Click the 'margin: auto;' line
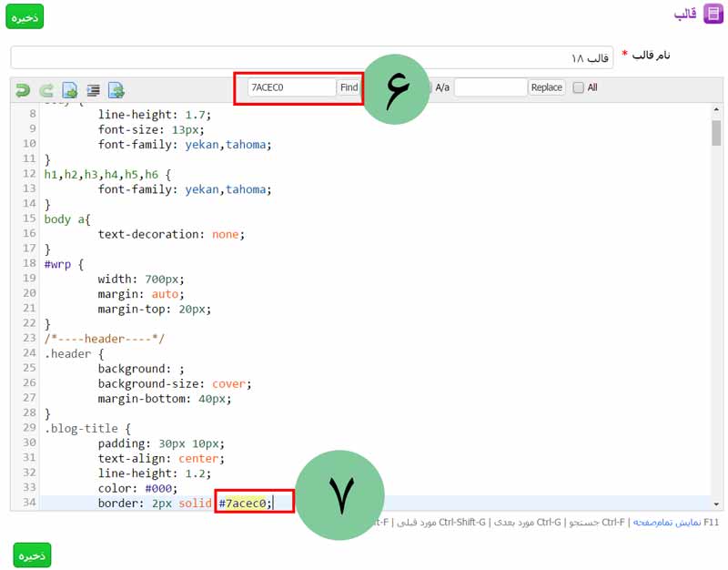 click(x=141, y=294)
